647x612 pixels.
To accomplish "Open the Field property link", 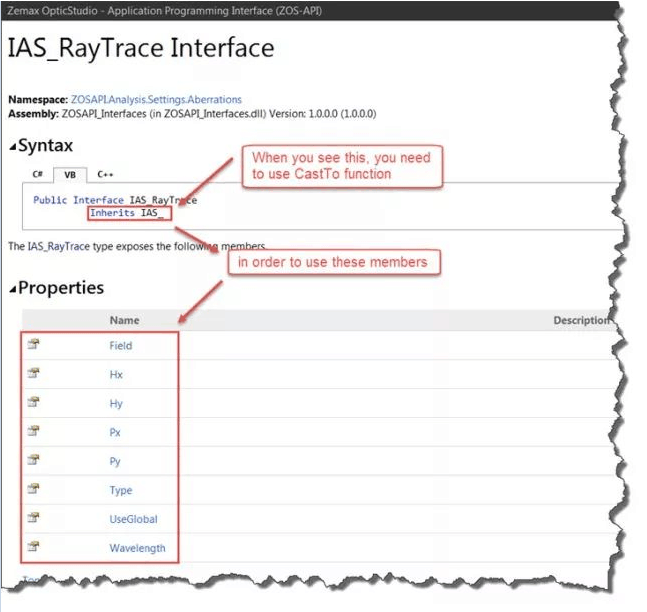I will coord(120,346).
